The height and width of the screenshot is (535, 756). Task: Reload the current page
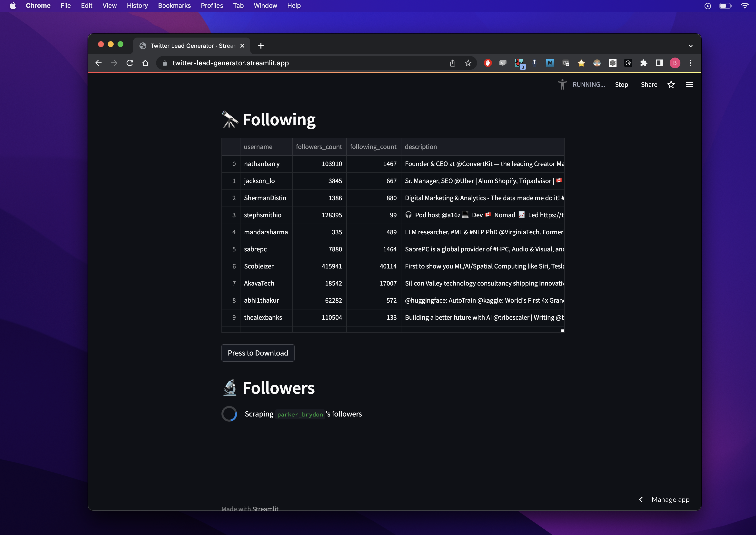point(130,63)
